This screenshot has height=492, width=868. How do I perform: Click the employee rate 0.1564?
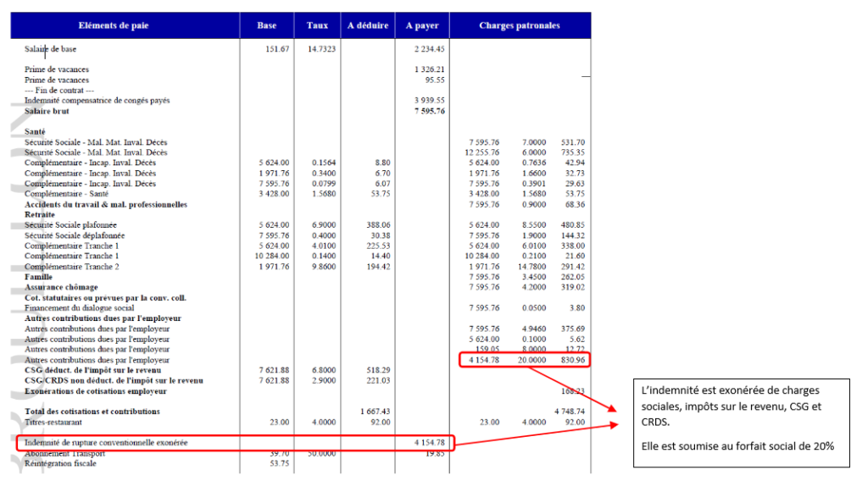tap(324, 163)
